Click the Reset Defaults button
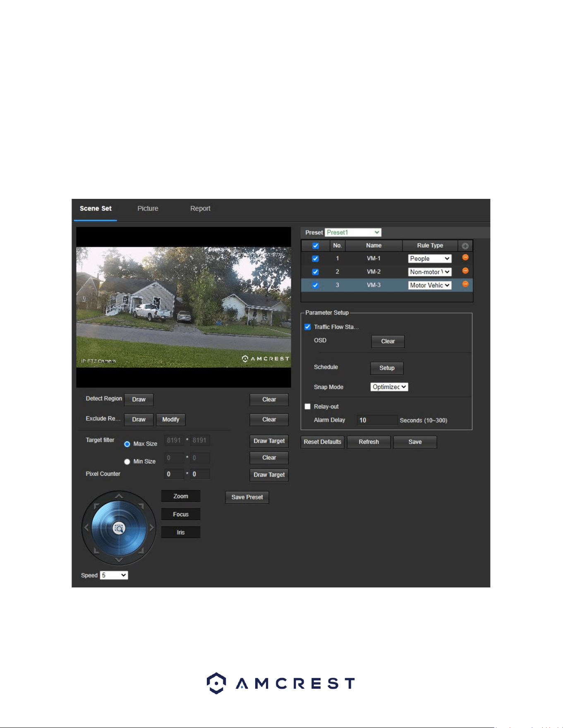Image resolution: width=563 pixels, height=728 pixels. [x=323, y=442]
